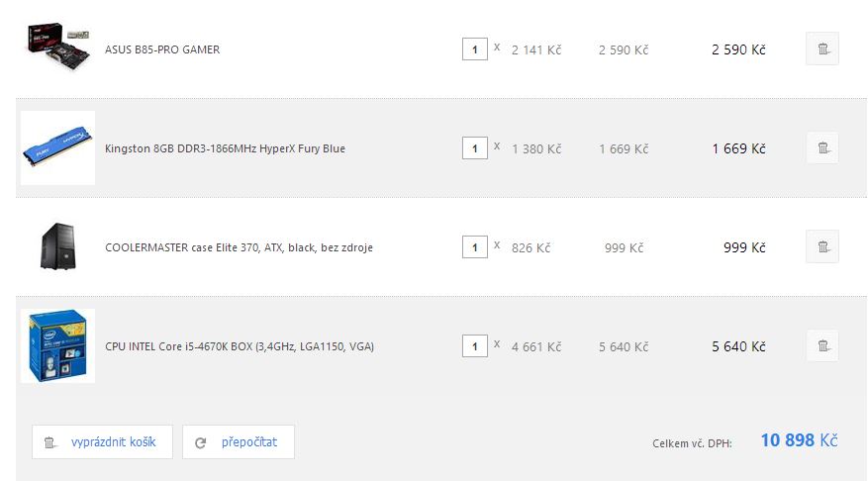Click refresh icon beside přepočítat

[200, 442]
